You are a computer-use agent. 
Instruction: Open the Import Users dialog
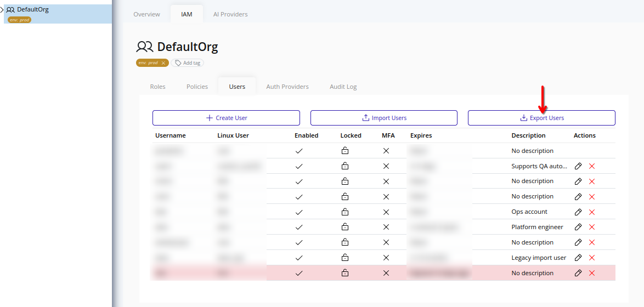[383, 118]
